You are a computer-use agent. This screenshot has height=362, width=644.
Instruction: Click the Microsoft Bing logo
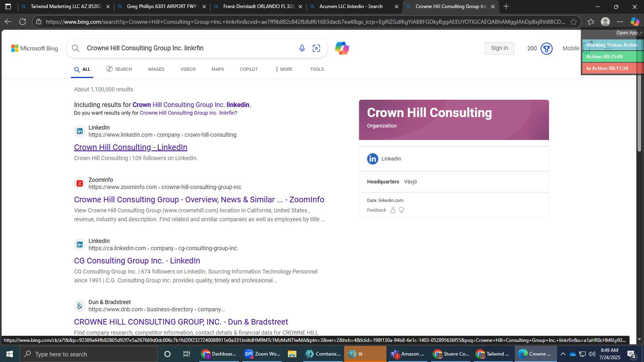click(35, 48)
